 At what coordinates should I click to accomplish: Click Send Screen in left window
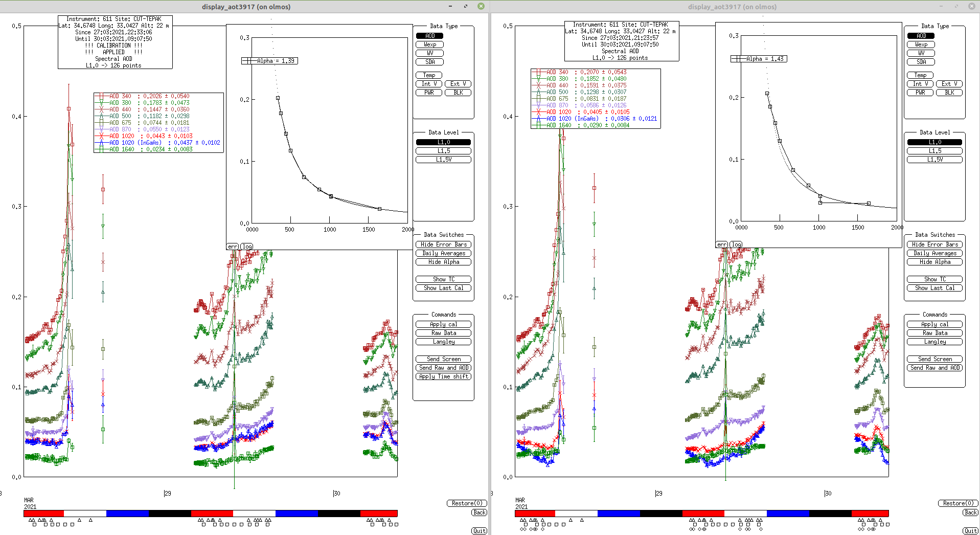[x=443, y=359]
